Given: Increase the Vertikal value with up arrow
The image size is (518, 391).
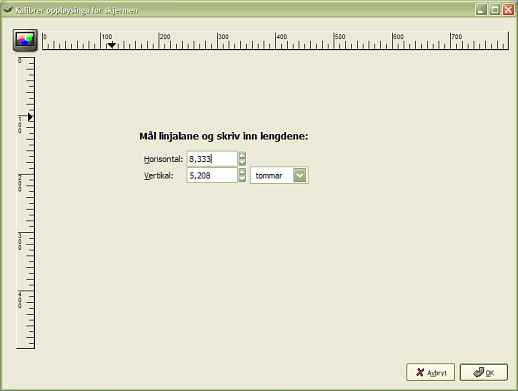Looking at the screenshot, I should click(x=242, y=172).
